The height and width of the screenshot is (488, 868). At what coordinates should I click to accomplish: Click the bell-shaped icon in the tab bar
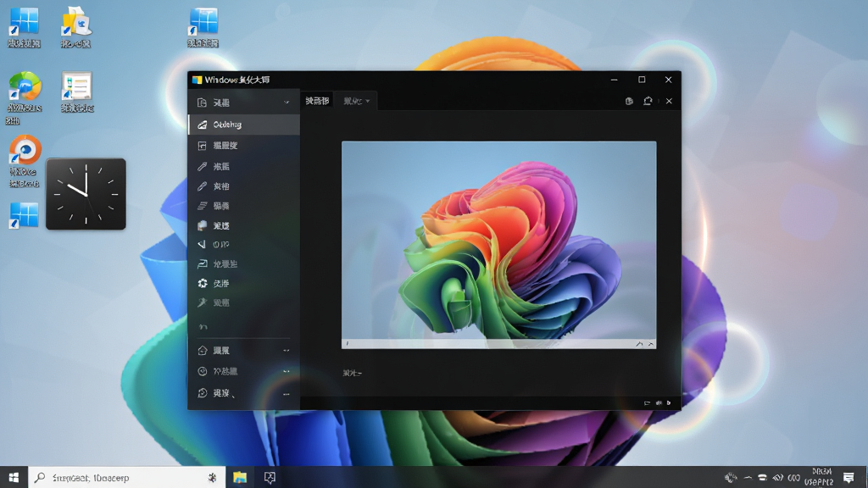coord(648,101)
